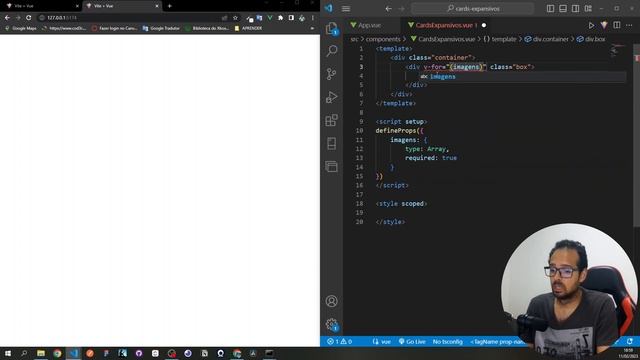
Task: Switch to VS Code in the taskbar
Action: coord(73,353)
